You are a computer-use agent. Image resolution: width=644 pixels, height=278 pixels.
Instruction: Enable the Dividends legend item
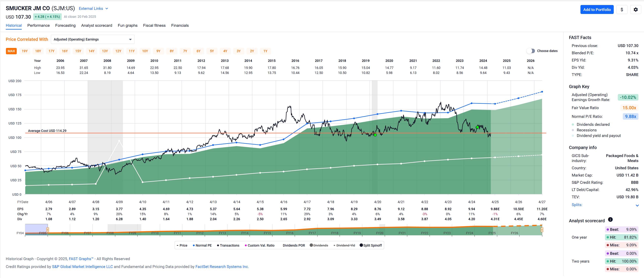click(x=319, y=245)
